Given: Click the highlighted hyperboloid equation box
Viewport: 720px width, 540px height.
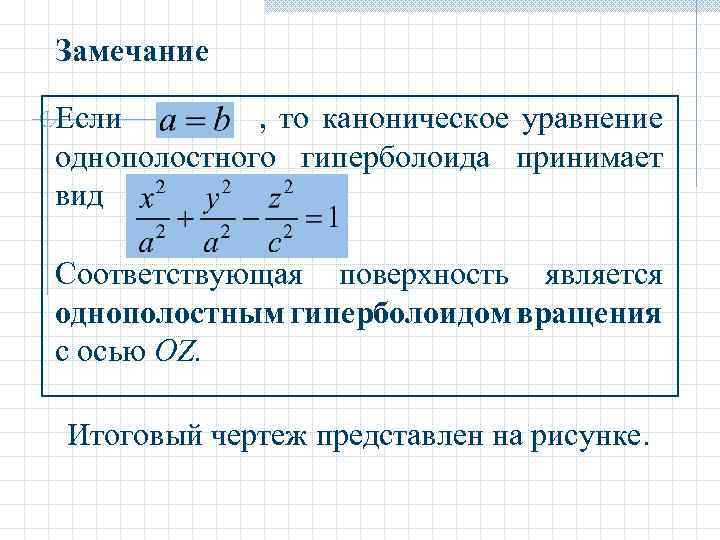Looking at the screenshot, I should pyautogui.click(x=237, y=216).
